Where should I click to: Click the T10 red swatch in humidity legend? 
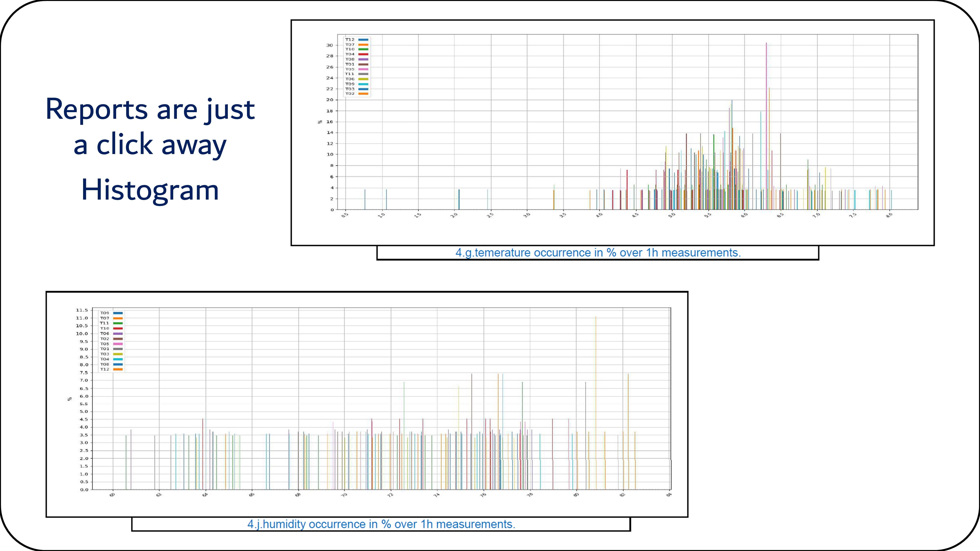[x=118, y=328]
